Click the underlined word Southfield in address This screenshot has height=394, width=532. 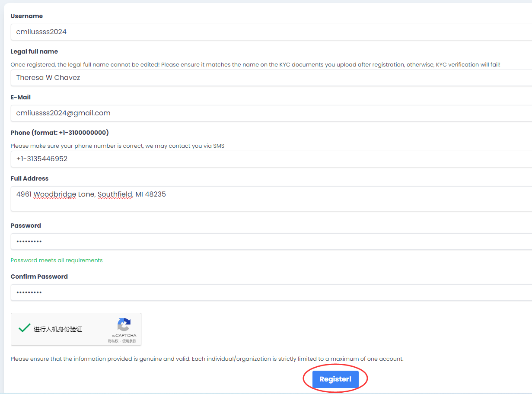pyautogui.click(x=115, y=194)
